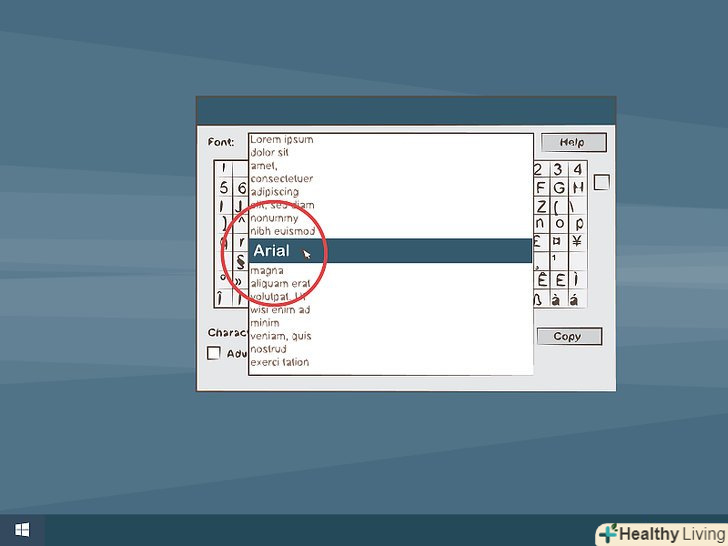Select the character 6 in the grid
Viewport: 728px width, 546px height.
tap(241, 188)
